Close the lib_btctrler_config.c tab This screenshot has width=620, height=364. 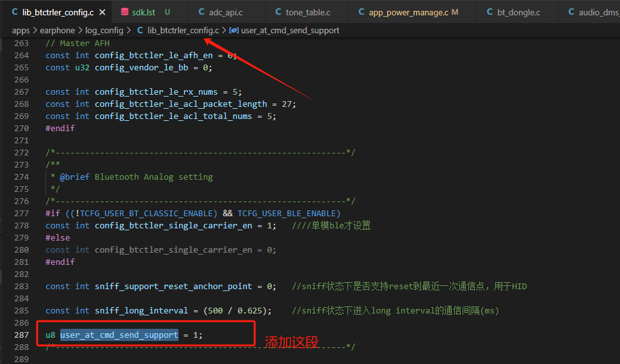tap(102, 12)
